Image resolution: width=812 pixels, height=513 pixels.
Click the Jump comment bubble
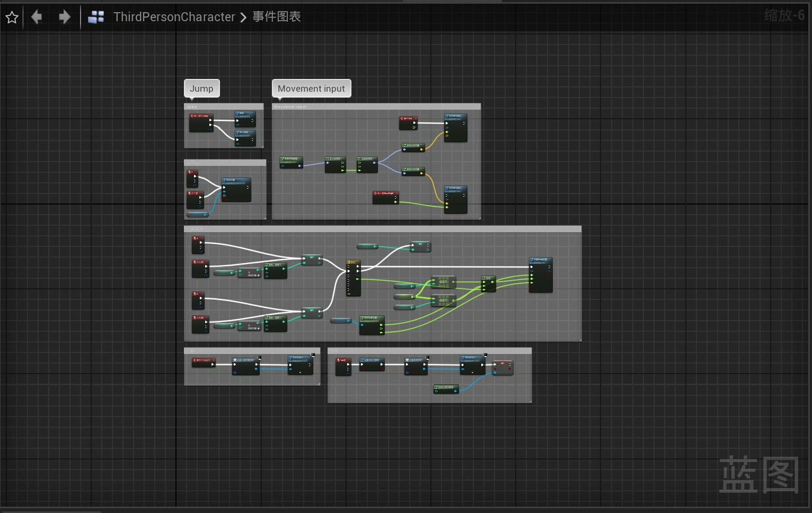pyautogui.click(x=201, y=89)
